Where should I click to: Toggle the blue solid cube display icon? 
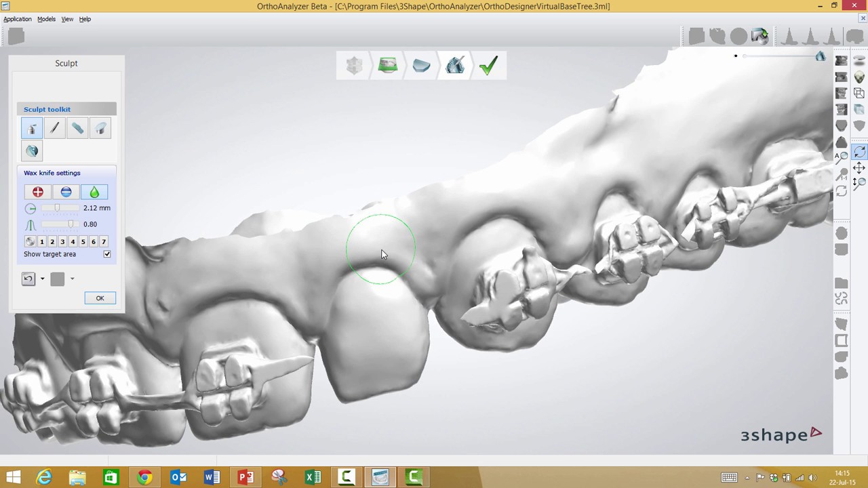point(859,110)
